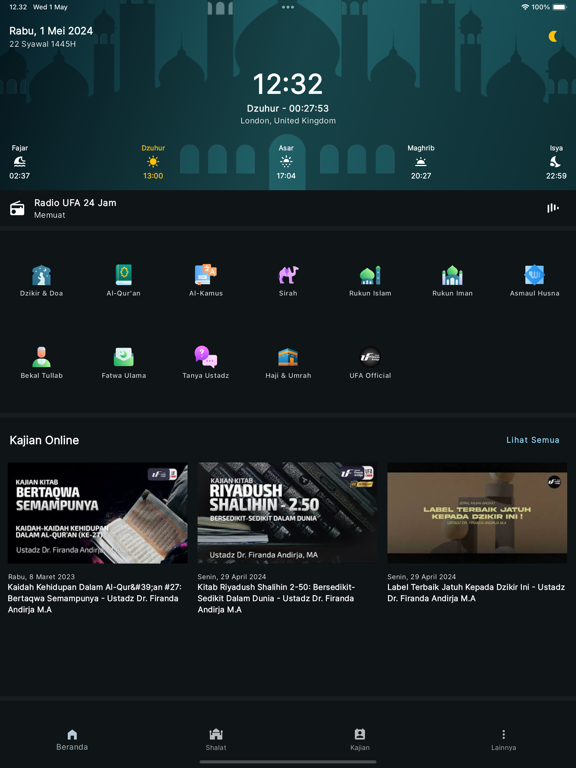Open the Tanya Ustadz chat icon

pyautogui.click(x=206, y=357)
